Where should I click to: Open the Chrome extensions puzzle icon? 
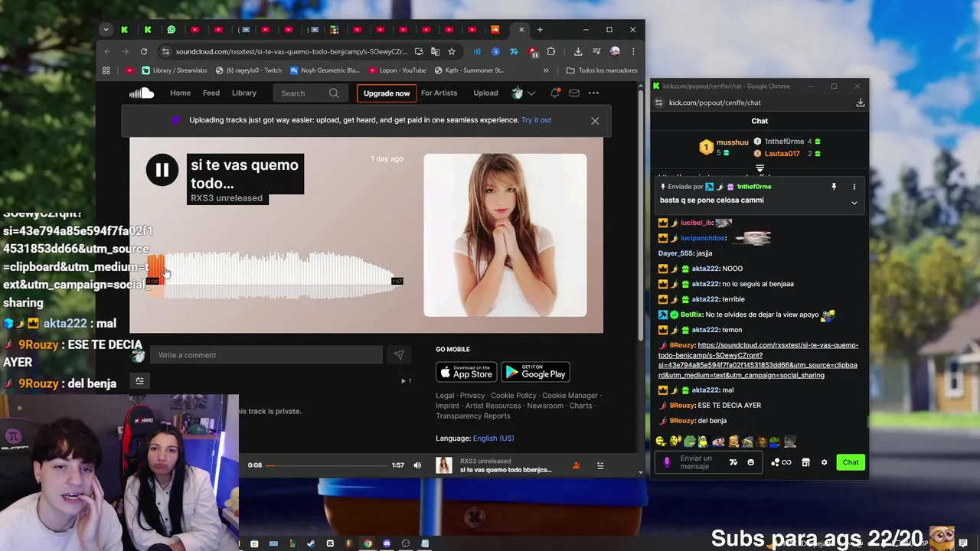(550, 51)
